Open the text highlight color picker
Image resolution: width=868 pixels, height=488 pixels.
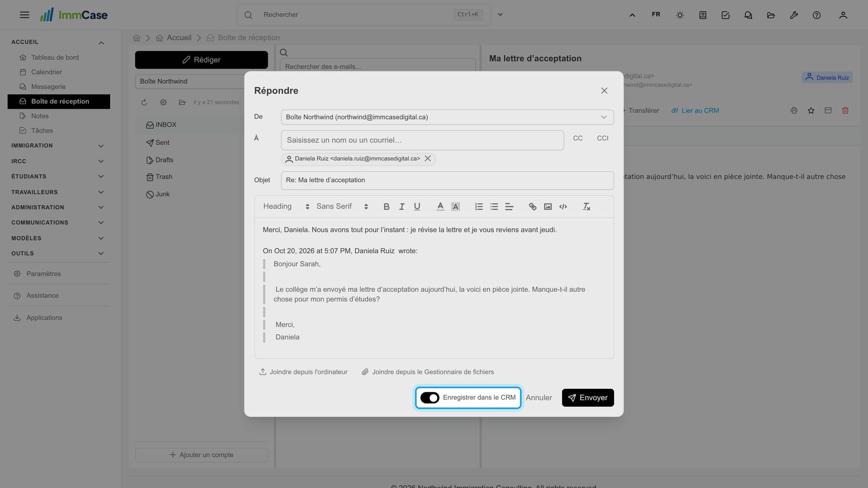click(456, 207)
